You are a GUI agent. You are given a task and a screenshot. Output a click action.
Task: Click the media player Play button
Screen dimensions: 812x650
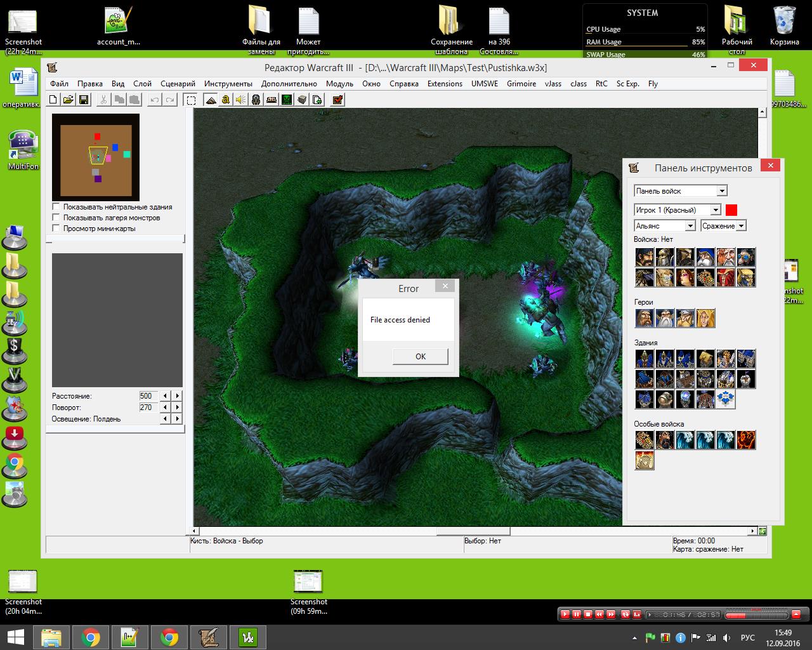(565, 614)
